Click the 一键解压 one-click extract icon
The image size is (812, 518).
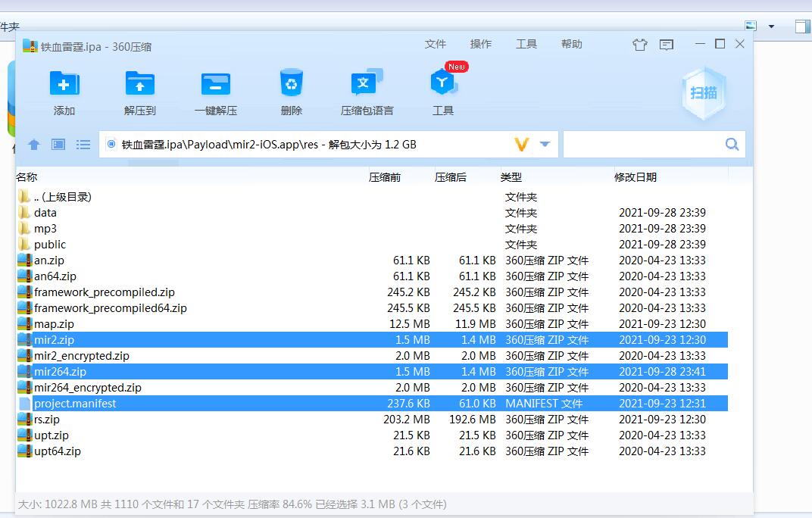215,84
